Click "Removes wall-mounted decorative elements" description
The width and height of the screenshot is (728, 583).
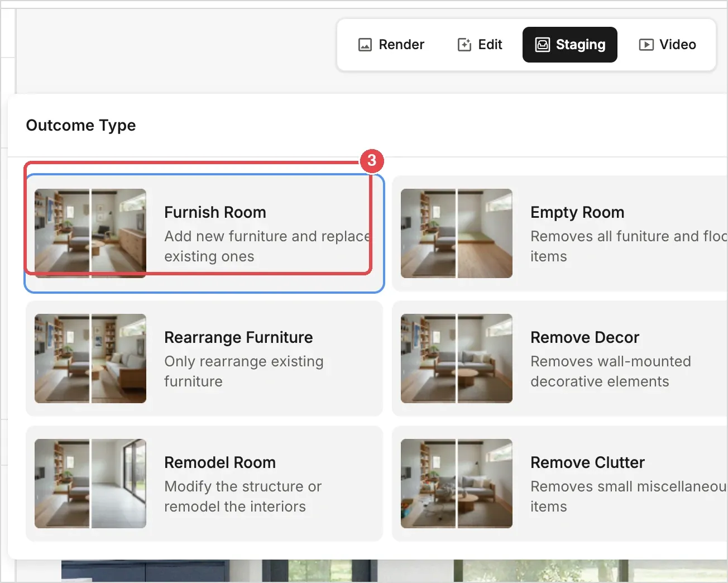611,371
